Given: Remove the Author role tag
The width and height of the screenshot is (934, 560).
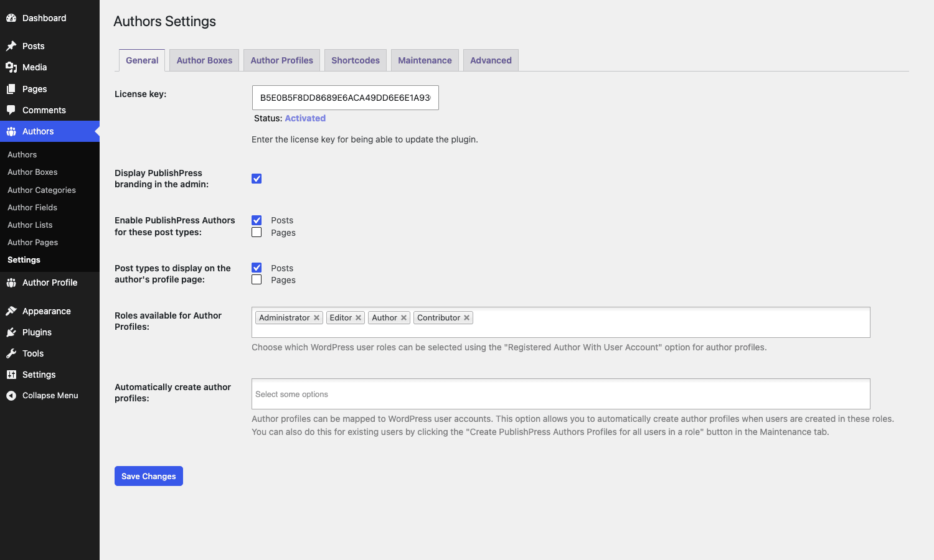Looking at the screenshot, I should point(403,318).
